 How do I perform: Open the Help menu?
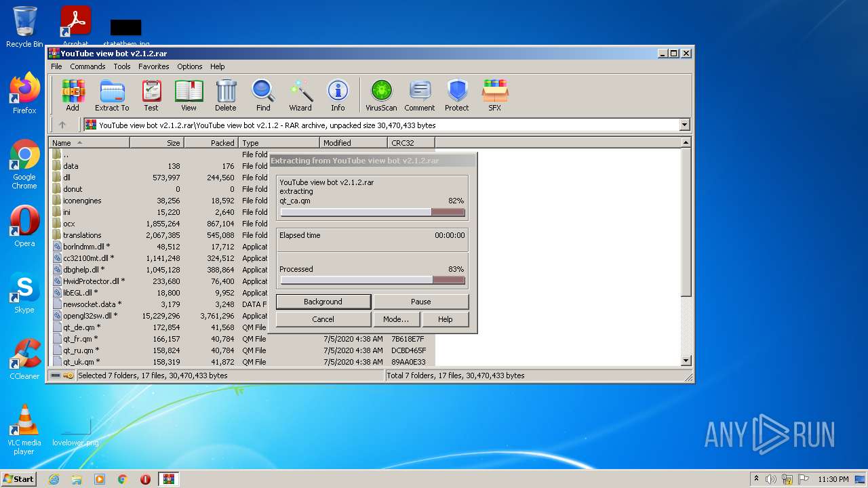(x=217, y=66)
